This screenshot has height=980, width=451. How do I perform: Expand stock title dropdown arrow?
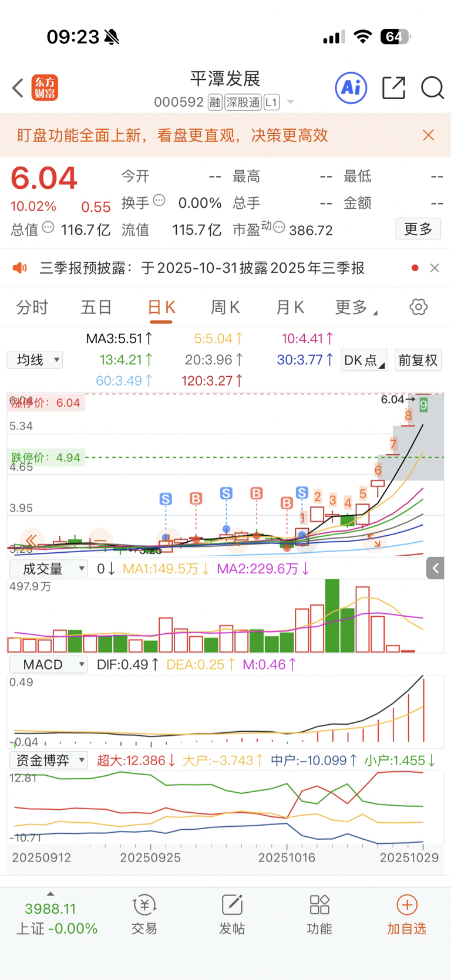click(290, 103)
